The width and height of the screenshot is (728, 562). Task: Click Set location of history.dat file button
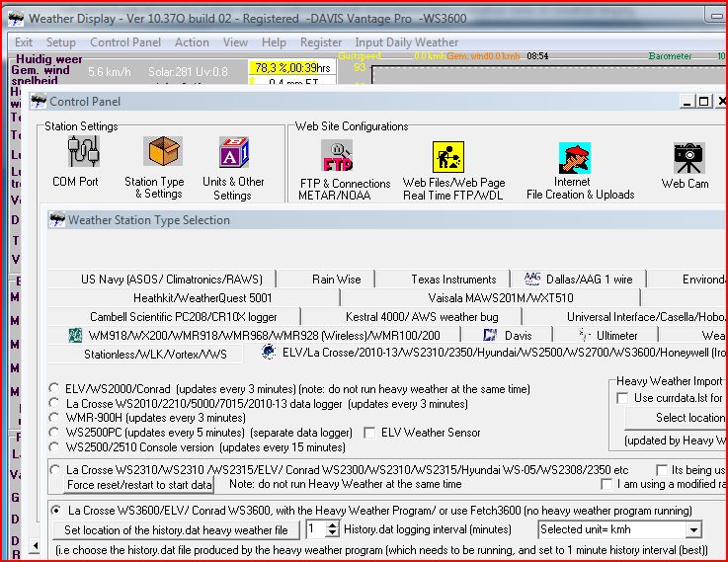(176, 530)
